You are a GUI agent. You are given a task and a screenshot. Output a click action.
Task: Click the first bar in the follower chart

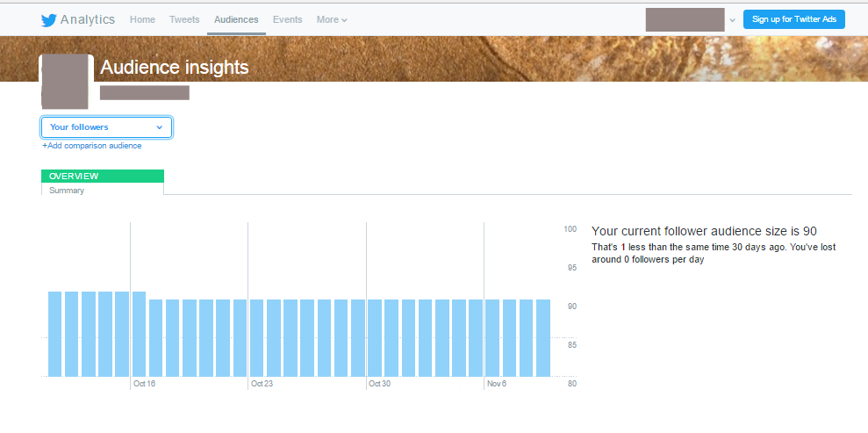(x=54, y=334)
